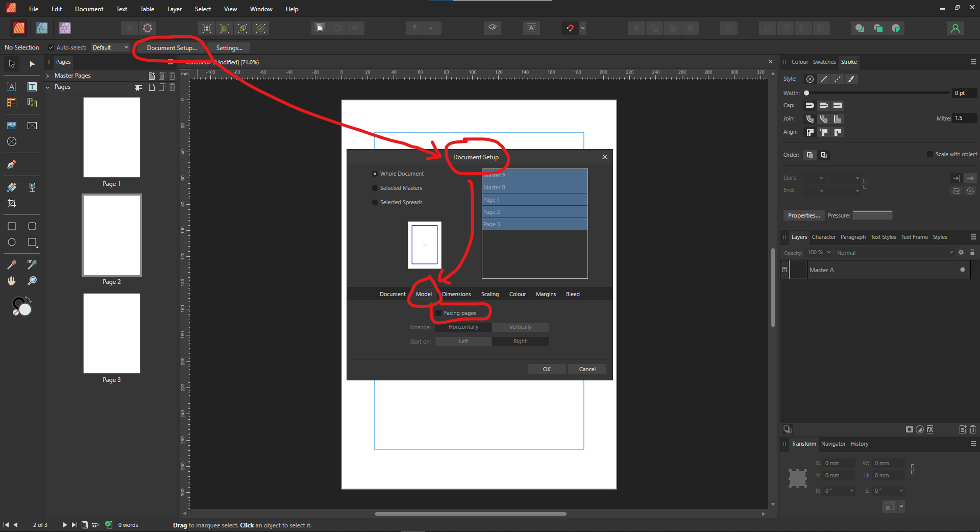
Task: Open Auto-select Default dropdown
Action: point(110,47)
